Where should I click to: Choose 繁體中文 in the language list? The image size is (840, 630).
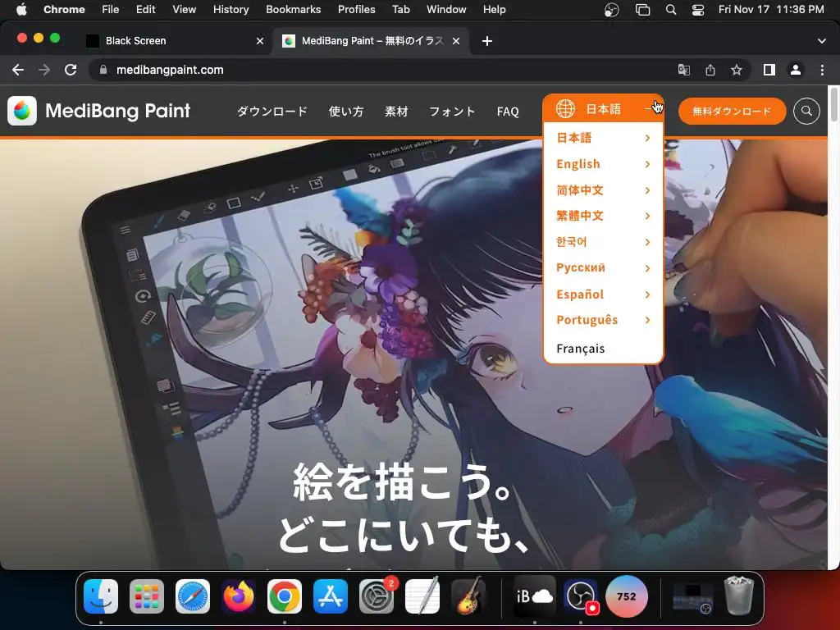pos(603,216)
